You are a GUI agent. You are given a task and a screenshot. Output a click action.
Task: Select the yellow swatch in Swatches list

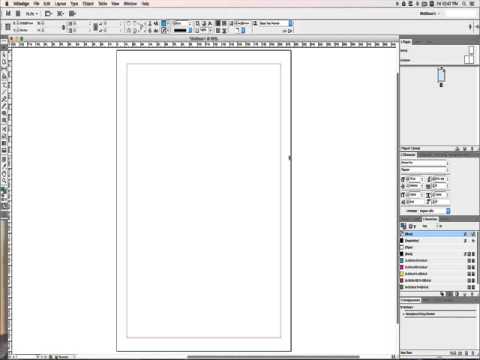click(438, 274)
